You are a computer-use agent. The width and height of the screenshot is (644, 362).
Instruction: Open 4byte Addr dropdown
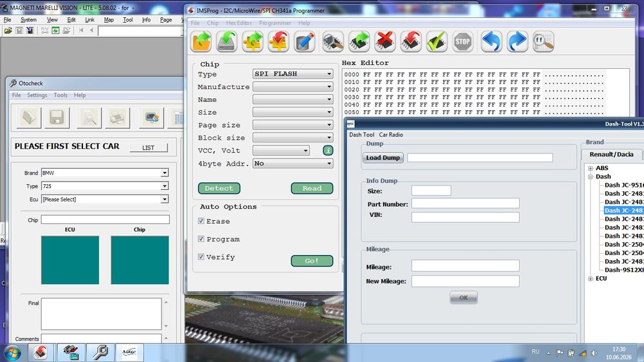(292, 164)
